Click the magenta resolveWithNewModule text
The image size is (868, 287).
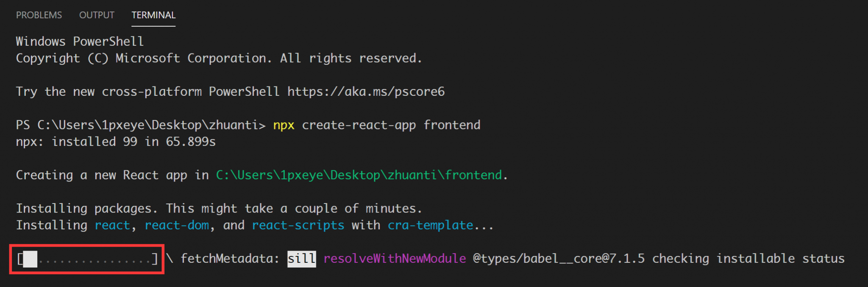[394, 259]
